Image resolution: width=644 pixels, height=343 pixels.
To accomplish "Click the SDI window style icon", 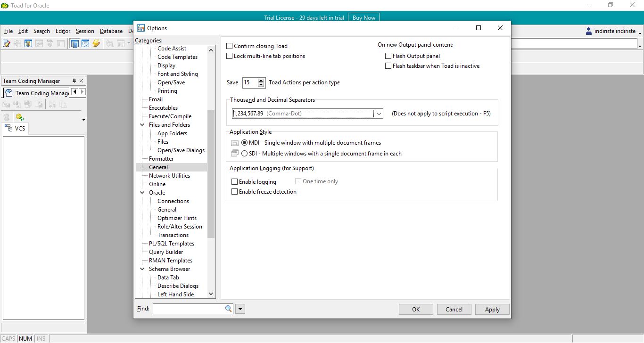I will (235, 153).
